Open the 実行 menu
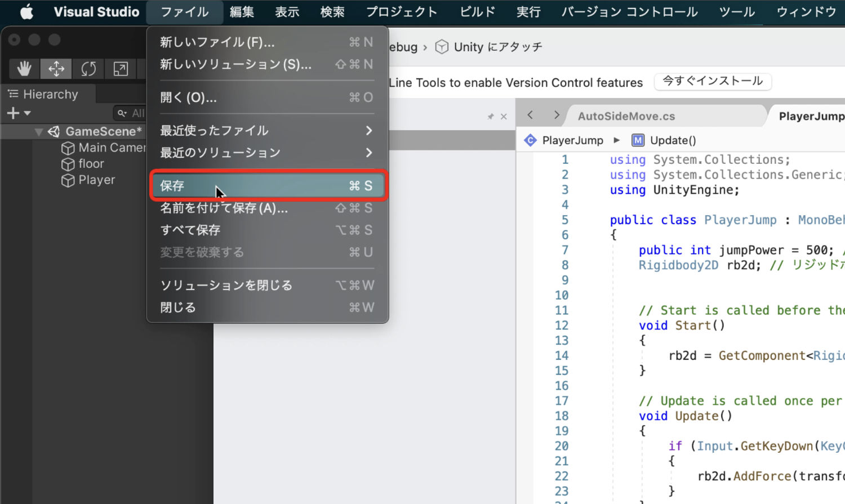The width and height of the screenshot is (845, 504). (x=528, y=12)
